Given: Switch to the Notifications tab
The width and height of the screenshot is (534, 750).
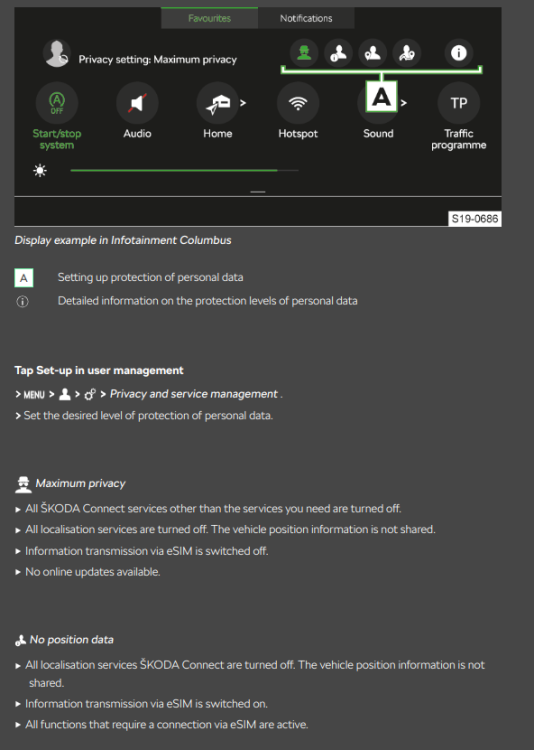Looking at the screenshot, I should click(306, 18).
